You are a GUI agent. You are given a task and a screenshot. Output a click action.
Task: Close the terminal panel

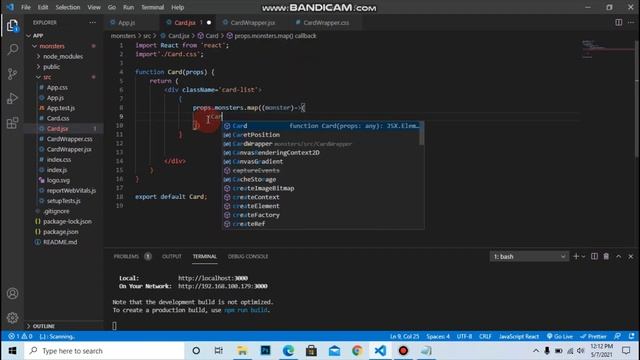click(x=631, y=256)
